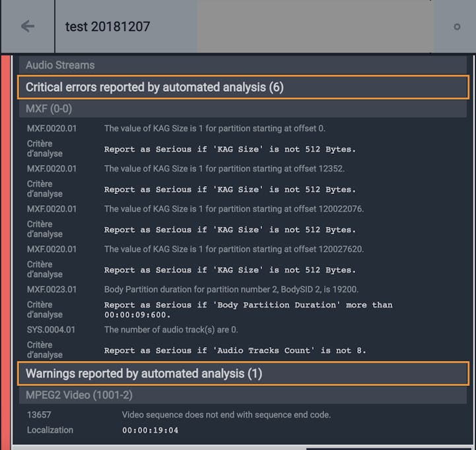
Task: Click the MXF.0023.01 error code
Action: point(51,290)
